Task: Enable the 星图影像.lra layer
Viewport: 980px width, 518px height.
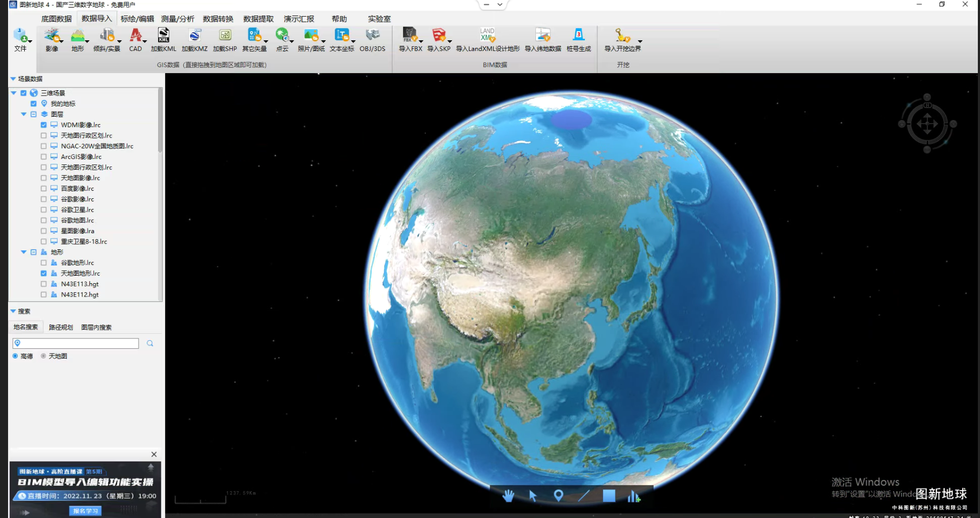Action: point(44,231)
